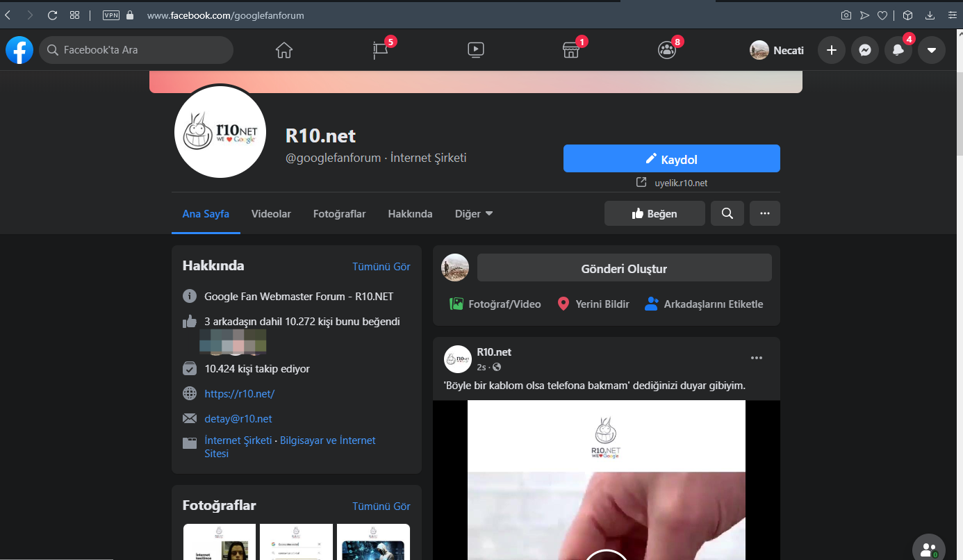Choose Arkadaşlarını Etiketle option
This screenshot has width=963, height=560.
(x=704, y=304)
